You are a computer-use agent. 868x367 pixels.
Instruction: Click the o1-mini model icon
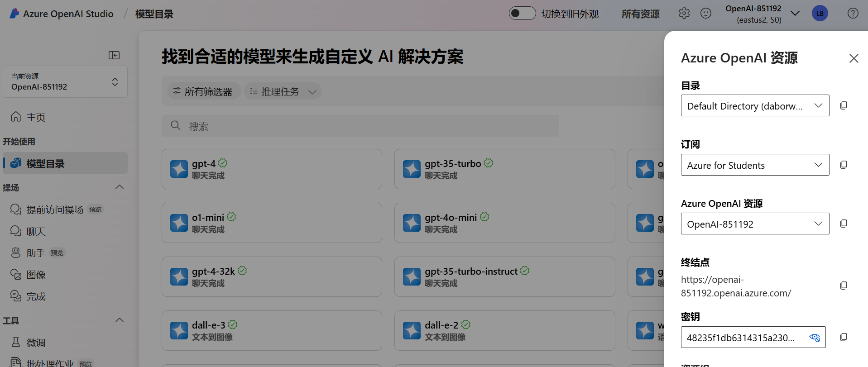pos(179,223)
